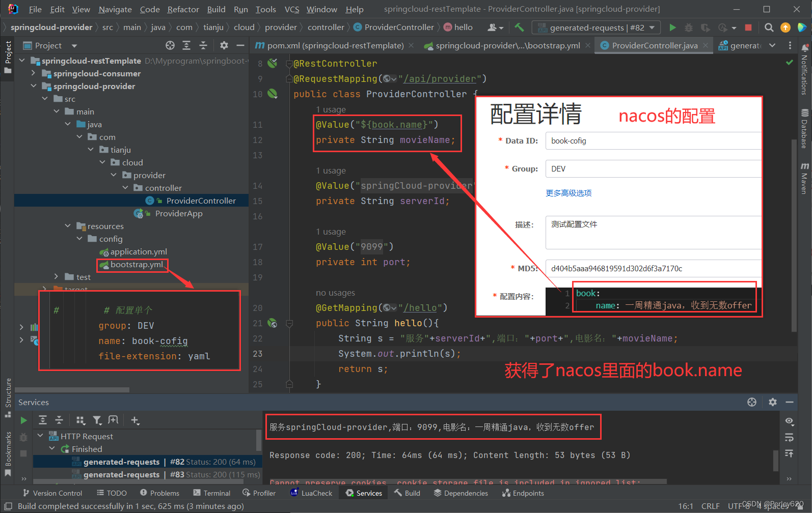This screenshot has width=812, height=513.
Task: Open the Terminal tool tab
Action: coord(212,493)
